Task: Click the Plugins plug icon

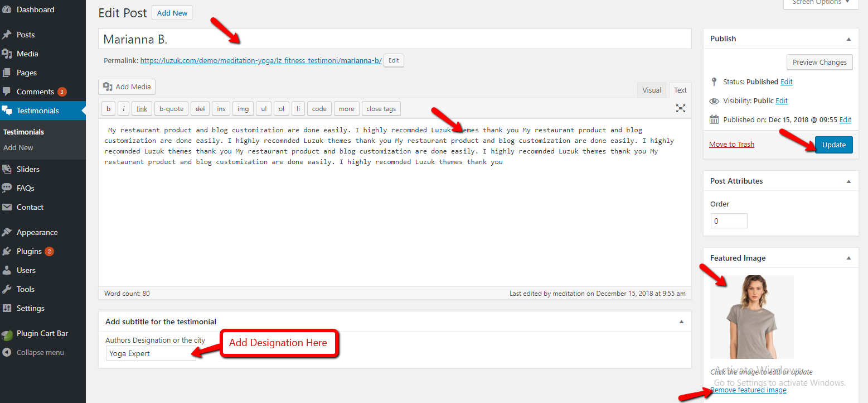Action: point(7,251)
